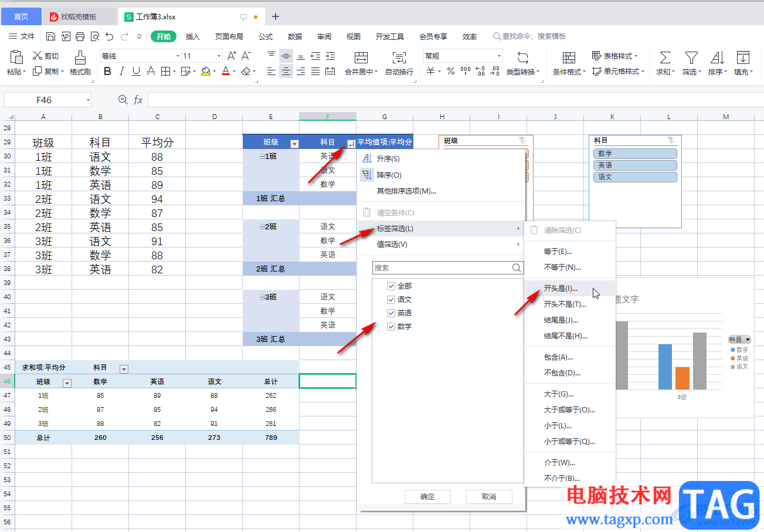This screenshot has width=764, height=532.
Task: Switch to 数据 ribbon tab
Action: [295, 36]
